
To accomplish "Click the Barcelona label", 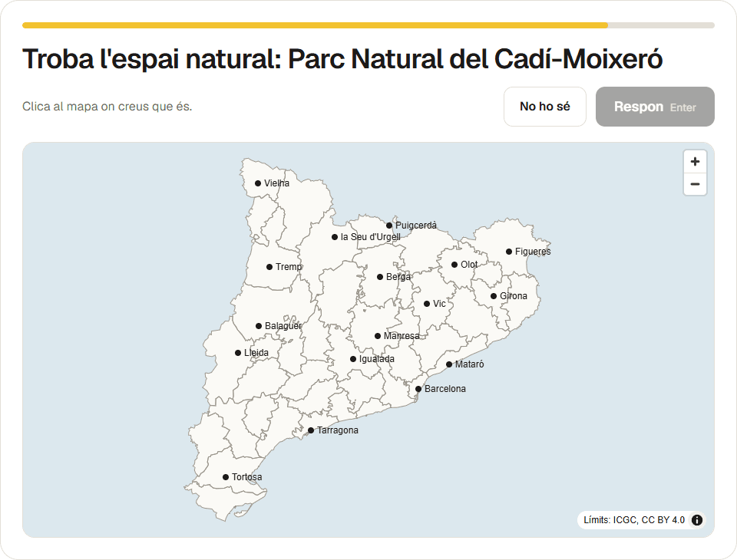I will [x=445, y=389].
